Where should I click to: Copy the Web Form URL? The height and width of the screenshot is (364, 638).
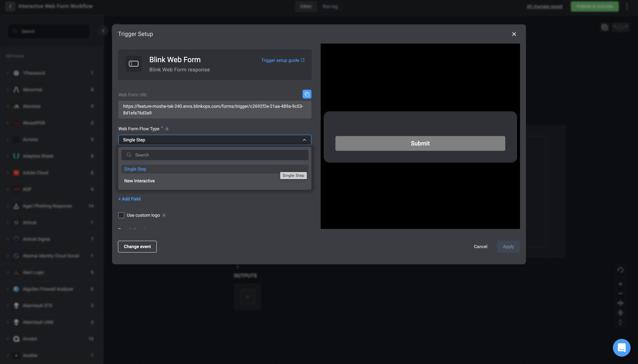(x=307, y=94)
